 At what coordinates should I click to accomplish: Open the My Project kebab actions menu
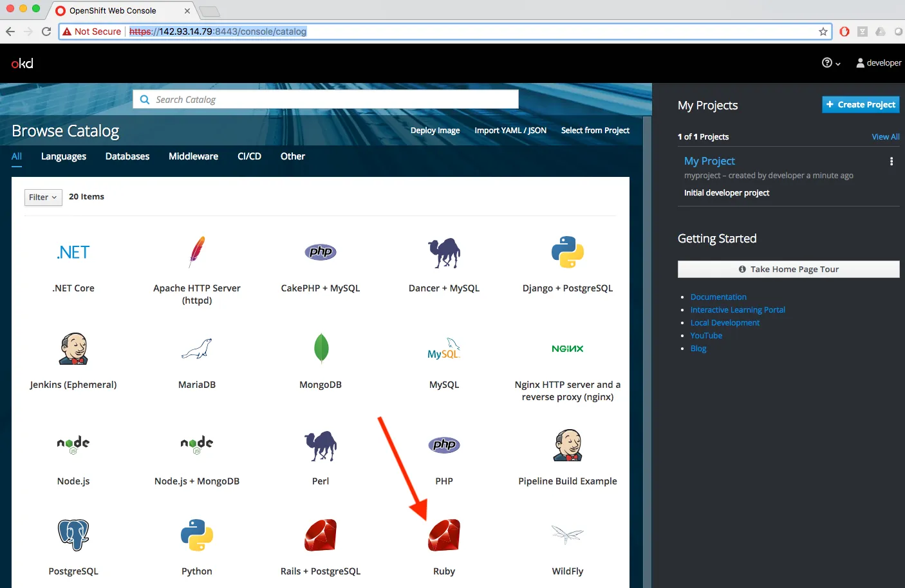[891, 161]
